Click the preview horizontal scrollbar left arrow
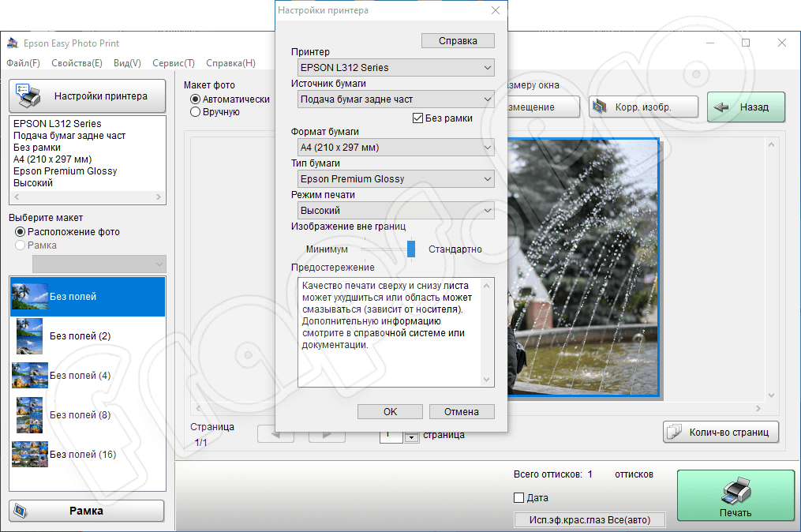801x532 pixels. click(x=198, y=408)
